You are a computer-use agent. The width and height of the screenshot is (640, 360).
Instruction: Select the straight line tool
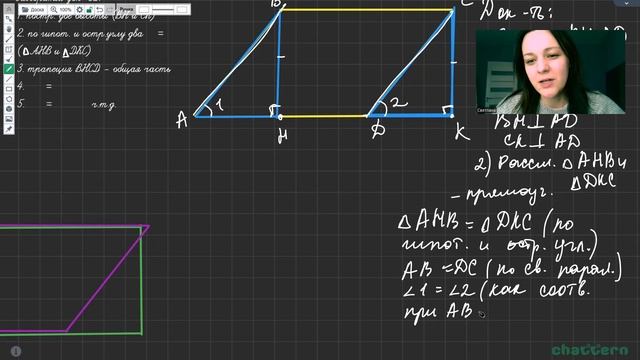coord(9,79)
